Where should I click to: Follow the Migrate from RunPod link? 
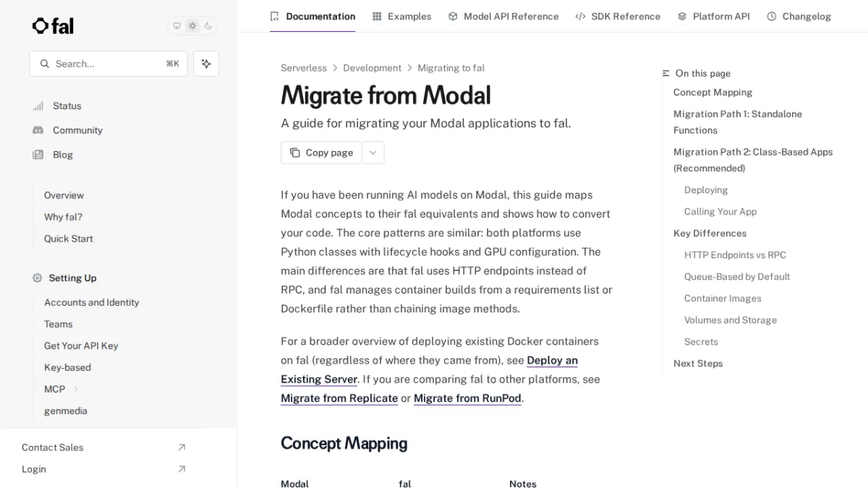[x=467, y=398]
